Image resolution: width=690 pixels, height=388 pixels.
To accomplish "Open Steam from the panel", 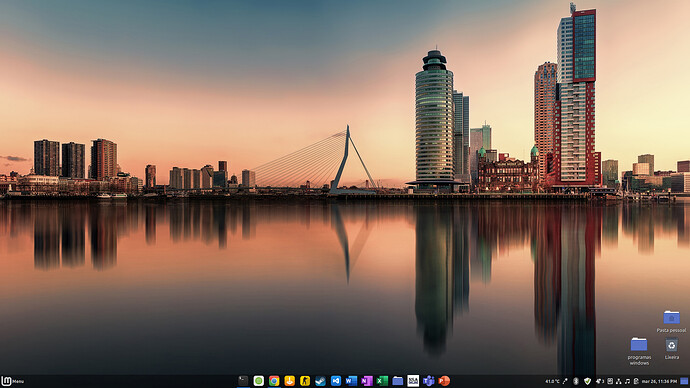I will coord(320,381).
